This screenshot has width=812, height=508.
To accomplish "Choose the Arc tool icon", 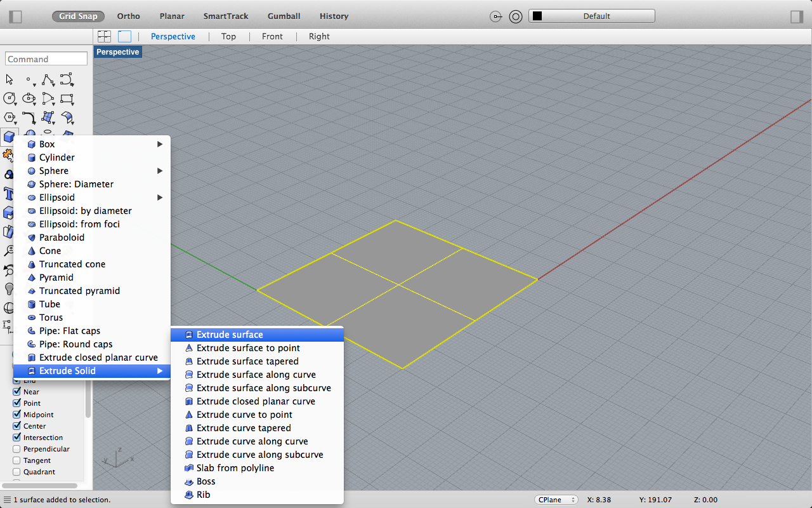I will [x=48, y=98].
